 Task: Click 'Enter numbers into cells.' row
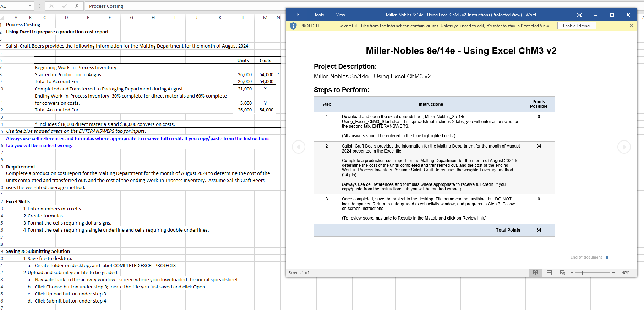pos(55,209)
